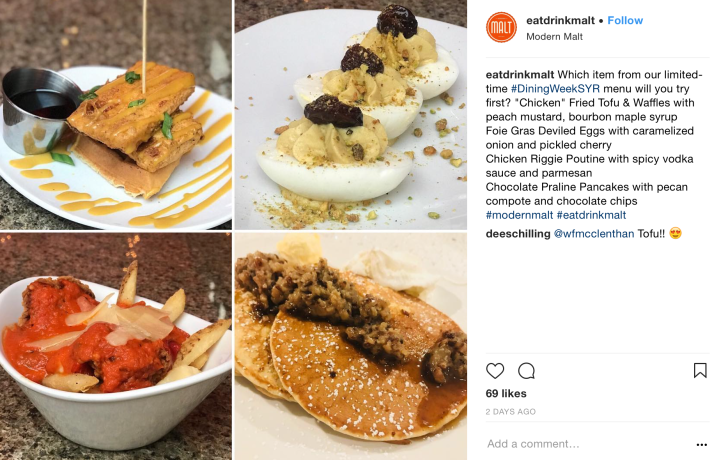The image size is (719, 460).
Task: Click the Modern Malt profile avatar
Action: [x=501, y=28]
